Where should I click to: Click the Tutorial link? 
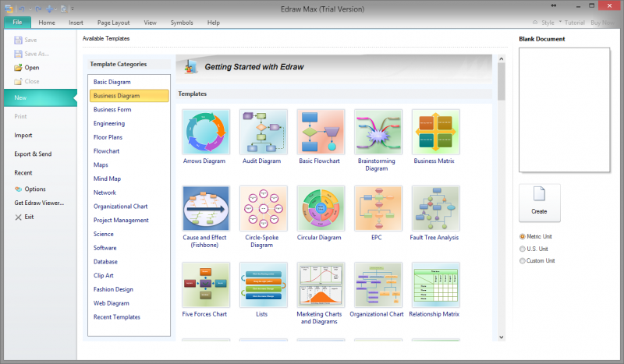575,23
